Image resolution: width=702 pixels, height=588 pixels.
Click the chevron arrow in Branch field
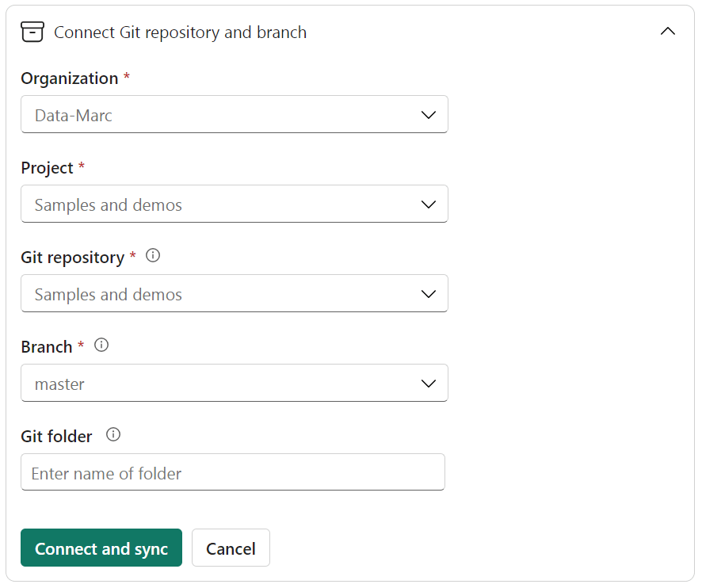429,384
